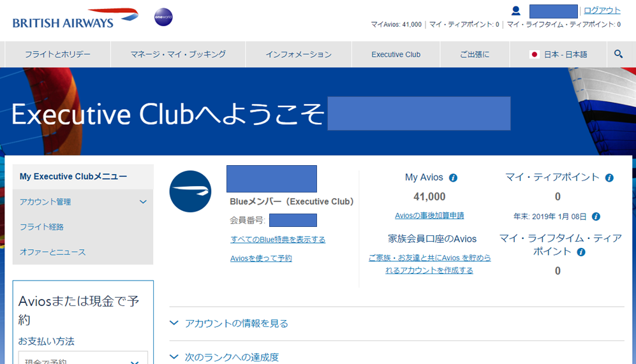The width and height of the screenshot is (636, 364).
Task: Expand アカウント管理 sidebar chevron
Action: click(143, 202)
